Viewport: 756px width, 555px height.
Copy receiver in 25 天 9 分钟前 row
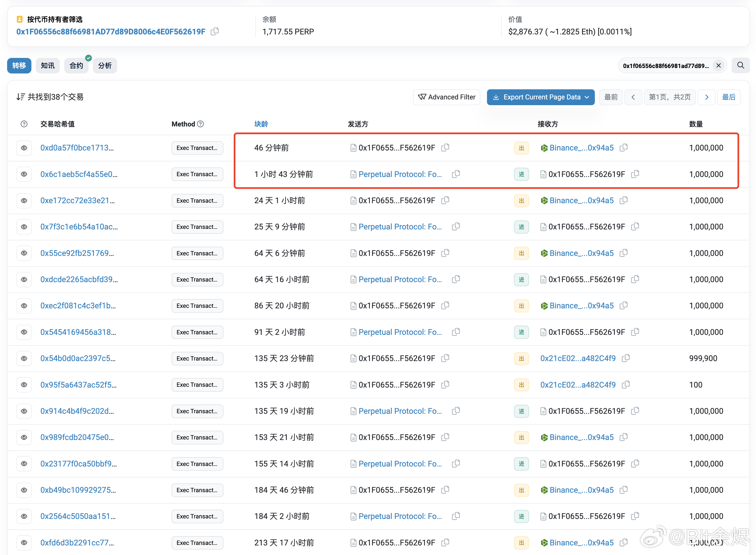(x=635, y=226)
